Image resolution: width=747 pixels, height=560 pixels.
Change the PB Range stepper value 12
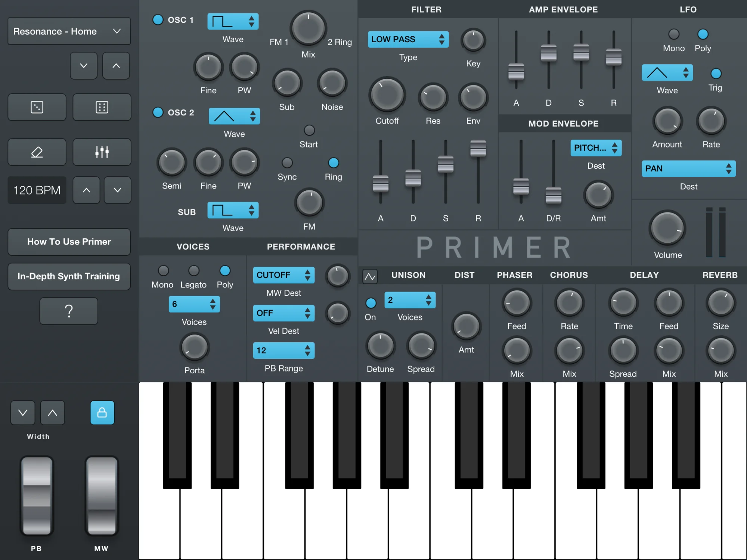284,351
